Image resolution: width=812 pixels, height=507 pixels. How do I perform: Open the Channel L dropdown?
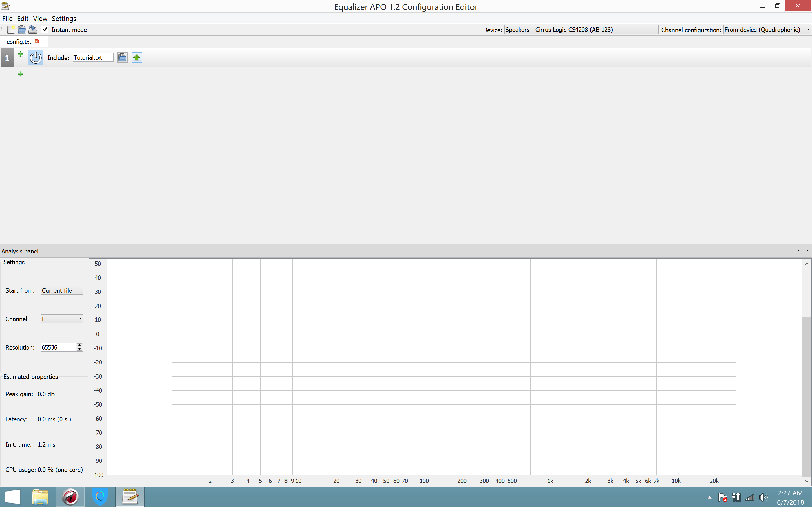click(x=62, y=319)
